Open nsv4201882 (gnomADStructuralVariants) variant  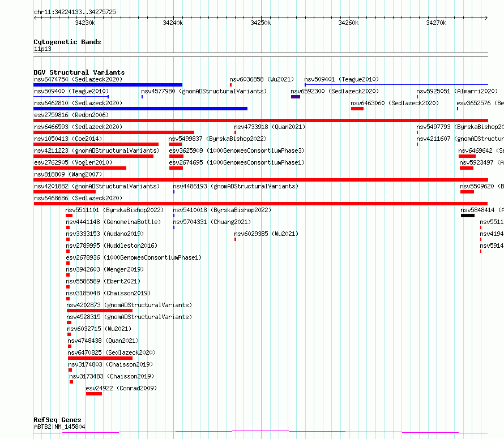pos(97,186)
